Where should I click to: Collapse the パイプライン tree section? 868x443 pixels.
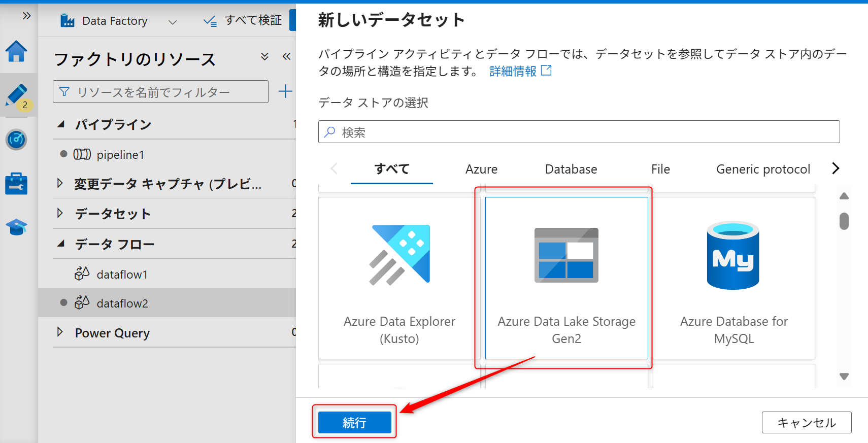(x=61, y=124)
